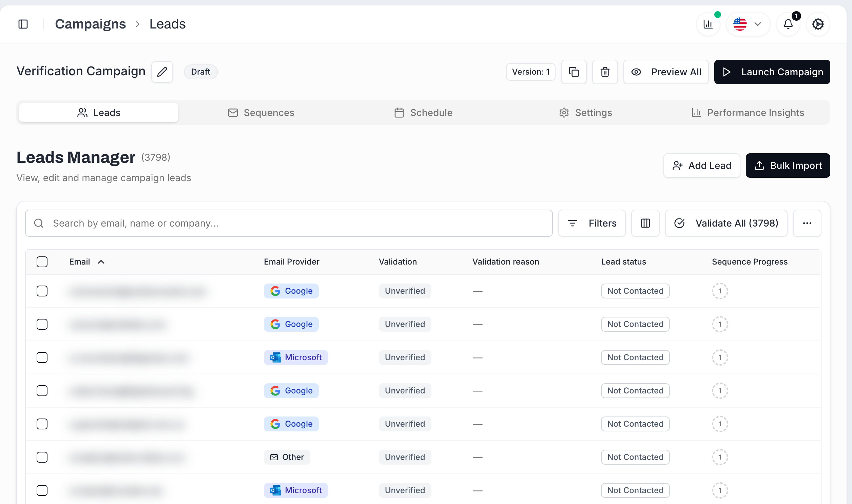Viewport: 852px width, 504px height.
Task: Delete the campaign with trash icon
Action: point(605,72)
